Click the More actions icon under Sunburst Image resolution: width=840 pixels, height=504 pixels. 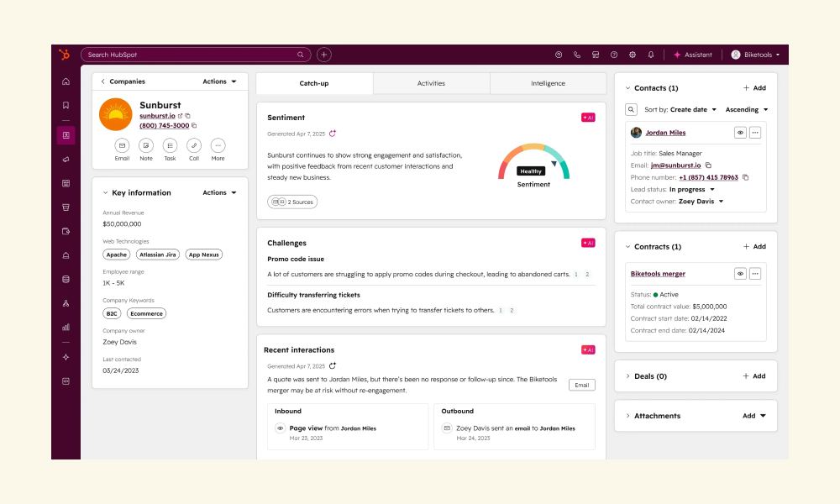point(218,145)
